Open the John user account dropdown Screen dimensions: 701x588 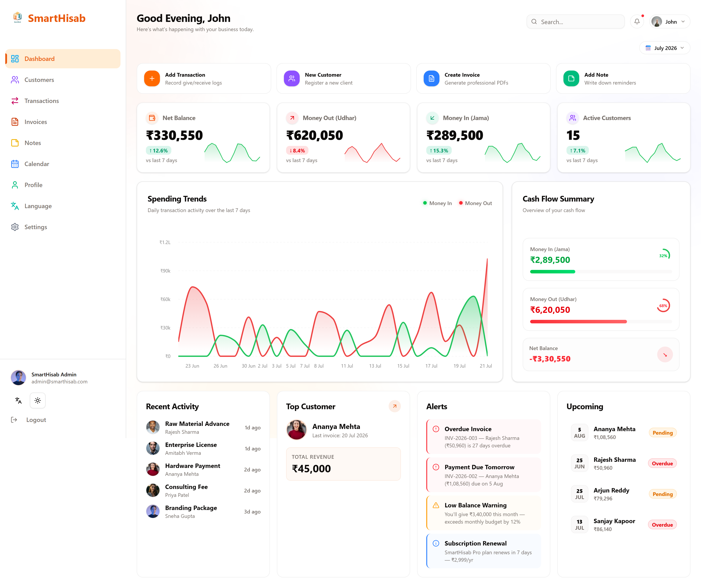pyautogui.click(x=670, y=22)
